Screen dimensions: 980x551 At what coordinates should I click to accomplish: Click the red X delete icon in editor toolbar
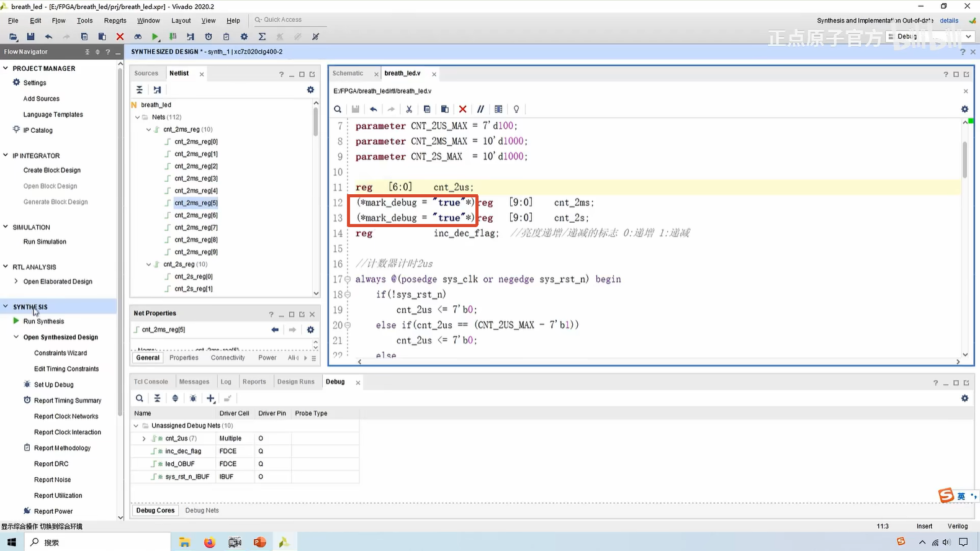click(x=462, y=109)
